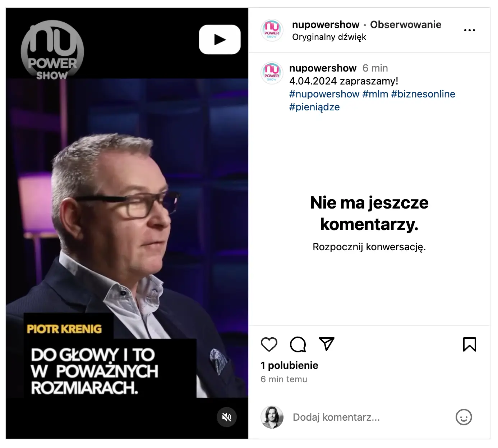This screenshot has width=498, height=448.
Task: Focus the Dodaj komentarz input field
Action: pyautogui.click(x=370, y=417)
